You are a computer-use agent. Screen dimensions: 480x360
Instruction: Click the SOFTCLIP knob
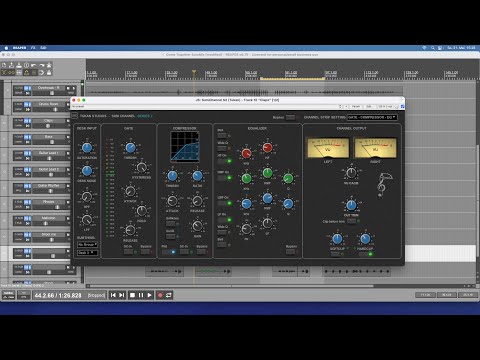[337, 239]
